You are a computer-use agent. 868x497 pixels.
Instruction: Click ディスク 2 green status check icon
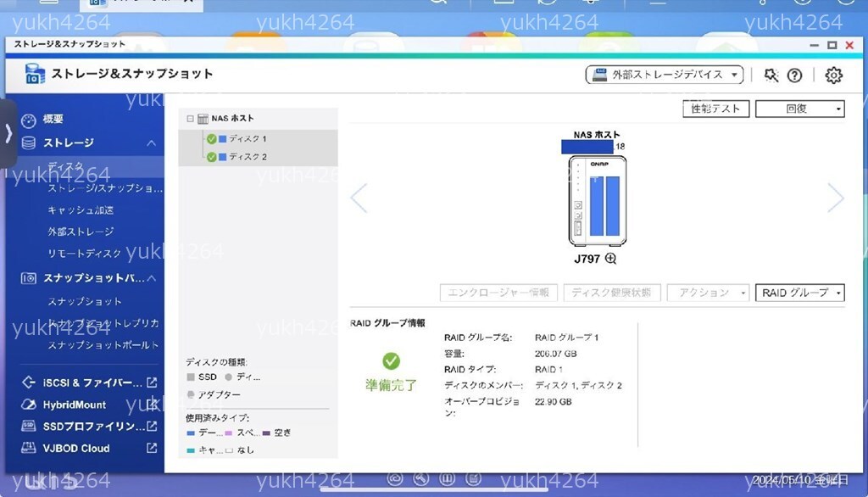point(211,158)
